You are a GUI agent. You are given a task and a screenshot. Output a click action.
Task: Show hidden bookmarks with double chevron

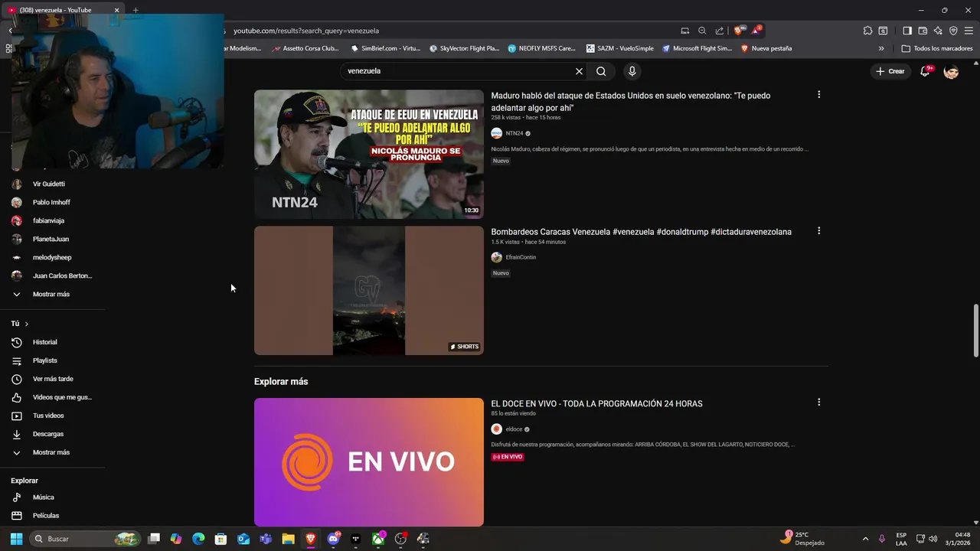881,48
